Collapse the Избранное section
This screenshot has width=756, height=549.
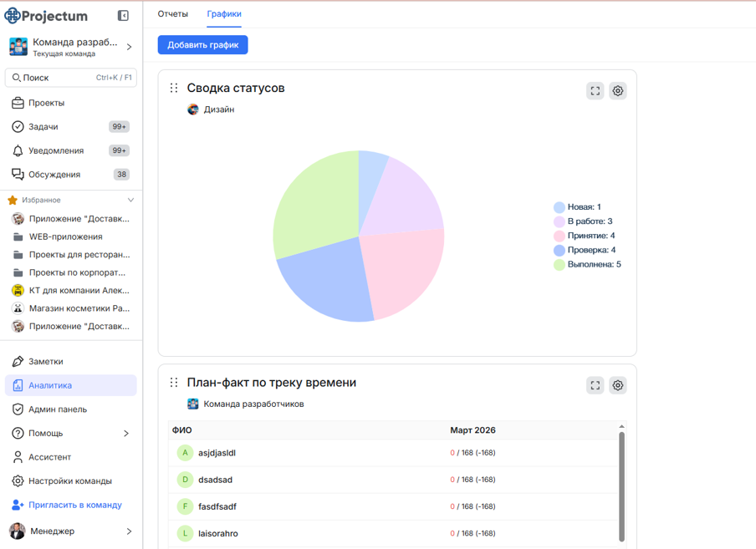130,200
